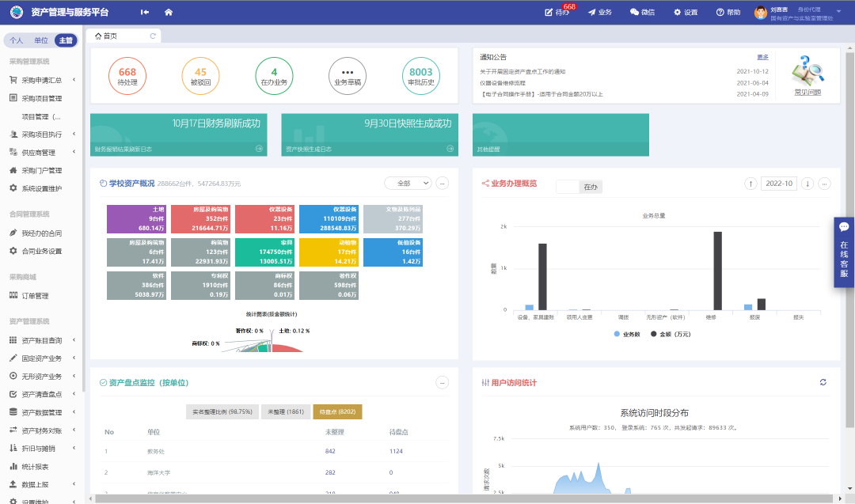Screen dimensions: 855x504
Task: Expand 资产清查盘点 in the sidebar
Action: [x=41, y=395]
